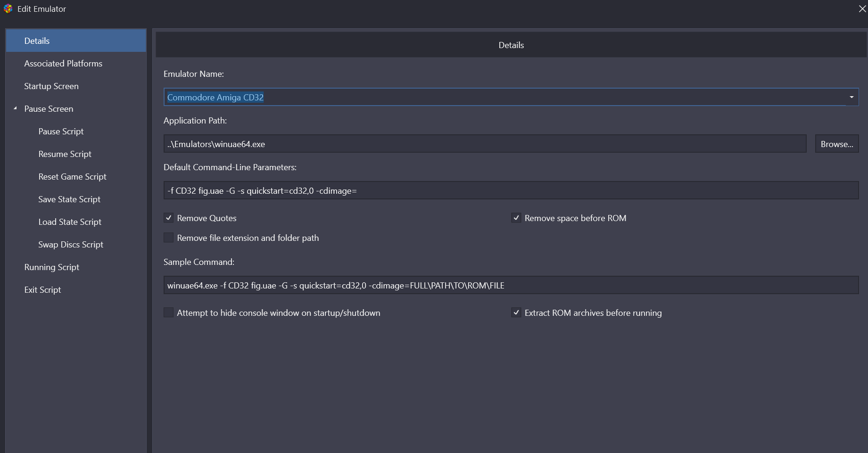Enable Remove file extension and folder path
This screenshot has width=868, height=453.
(x=168, y=238)
